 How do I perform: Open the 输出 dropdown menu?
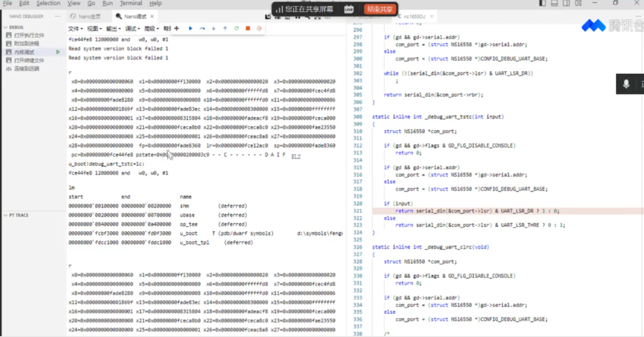coord(113,28)
